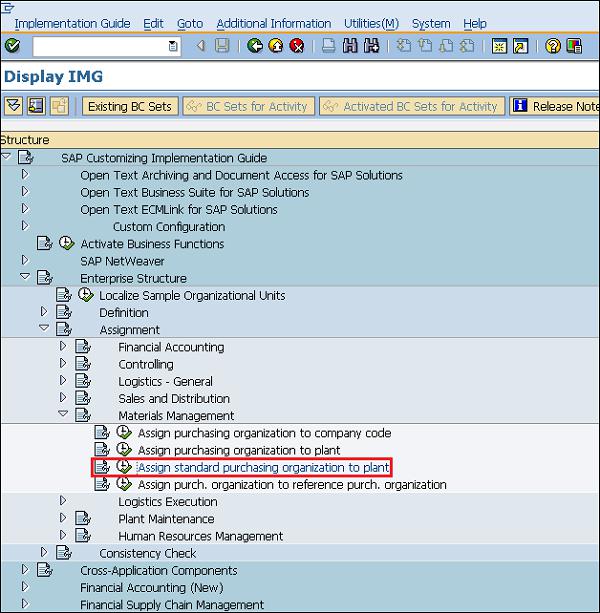Expand the Controlling node
600x613 pixels.
tap(63, 363)
